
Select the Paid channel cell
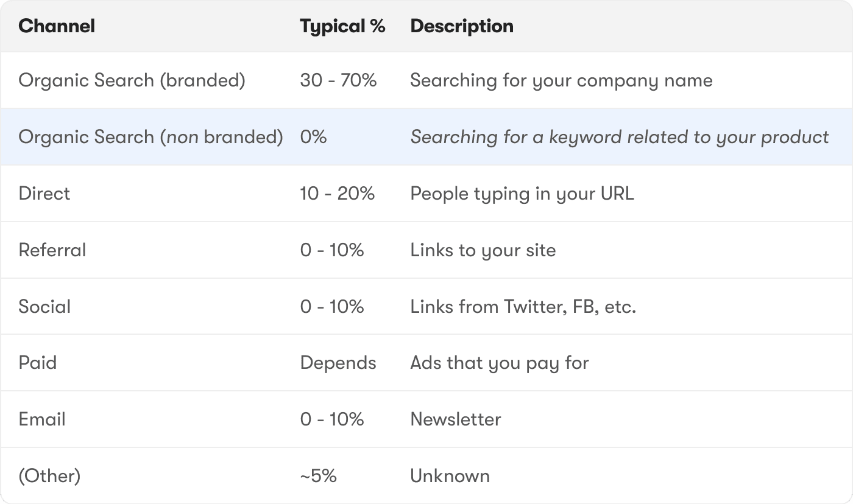(x=37, y=363)
